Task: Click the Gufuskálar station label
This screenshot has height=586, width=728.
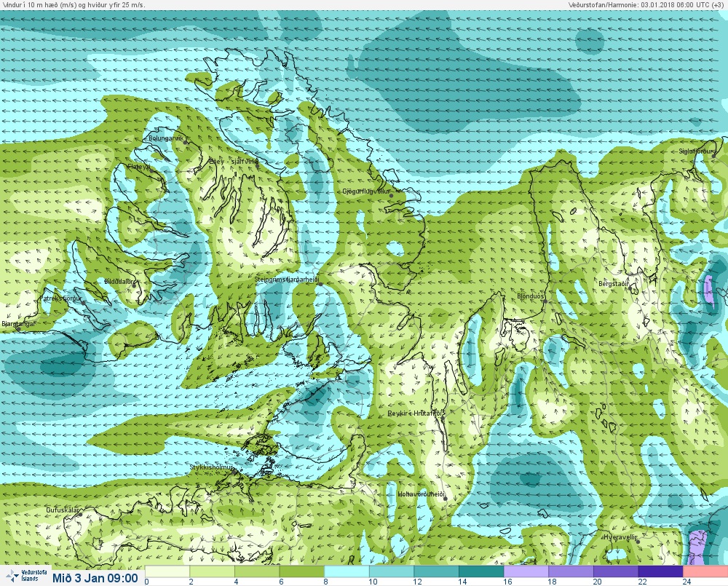Action: [x=62, y=510]
